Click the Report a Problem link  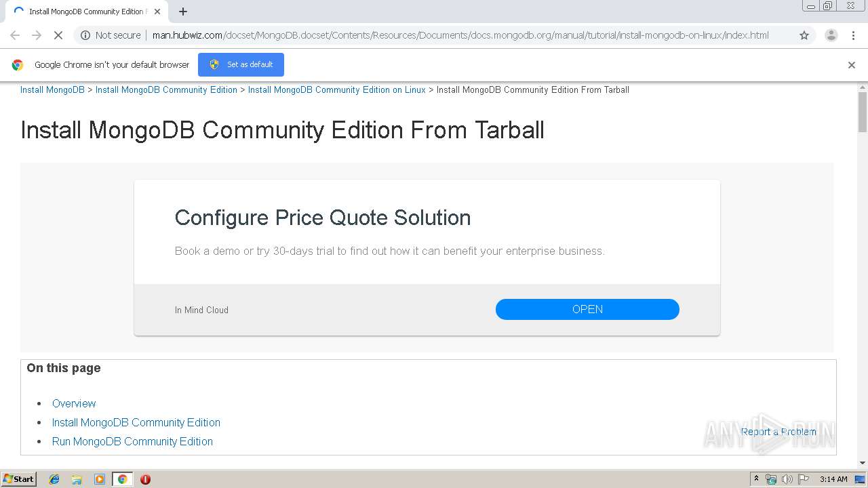click(x=778, y=432)
